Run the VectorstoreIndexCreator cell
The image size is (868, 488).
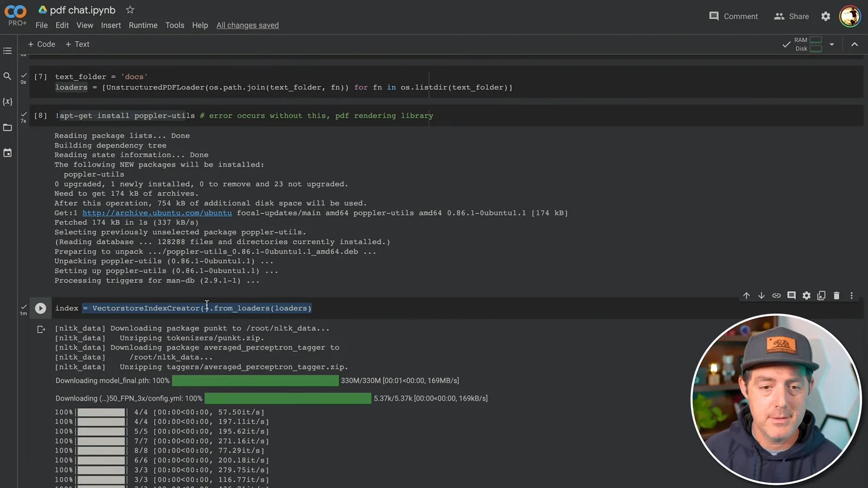41,308
